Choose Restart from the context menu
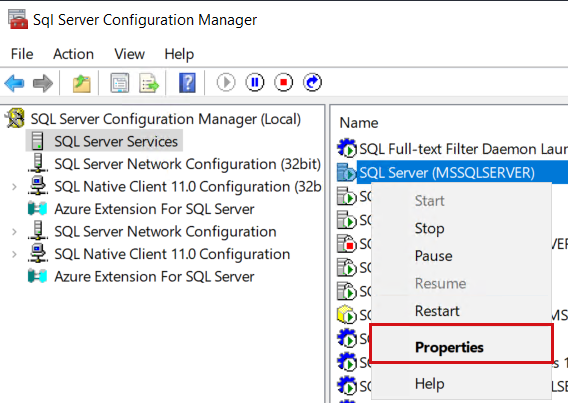568x403 pixels. click(462, 311)
